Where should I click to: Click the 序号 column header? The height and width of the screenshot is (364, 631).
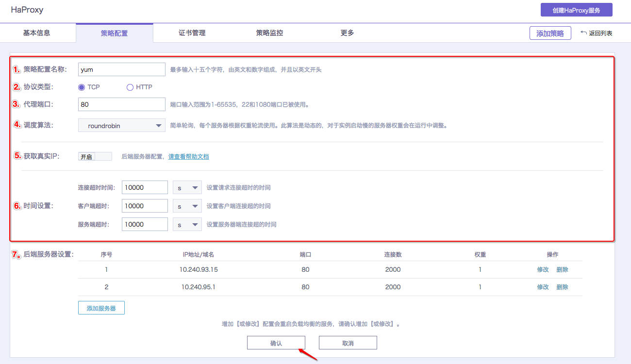point(106,254)
